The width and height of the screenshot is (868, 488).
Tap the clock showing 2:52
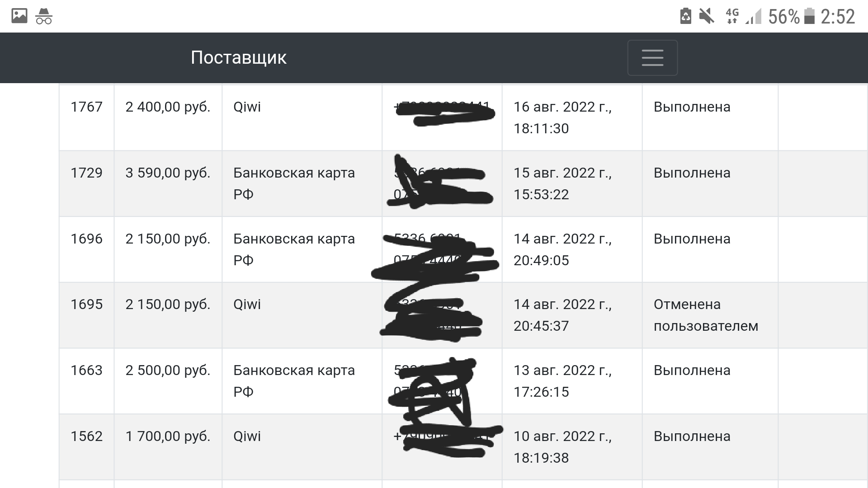coord(838,16)
